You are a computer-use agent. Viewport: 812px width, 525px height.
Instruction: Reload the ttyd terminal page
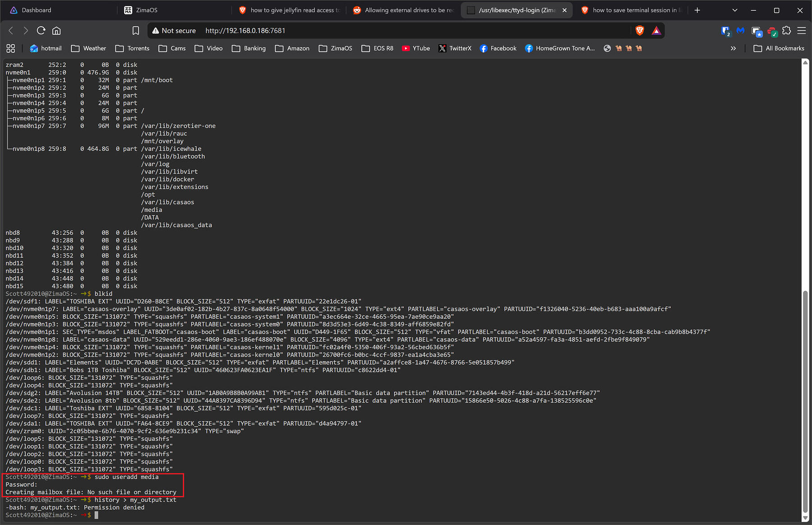41,31
